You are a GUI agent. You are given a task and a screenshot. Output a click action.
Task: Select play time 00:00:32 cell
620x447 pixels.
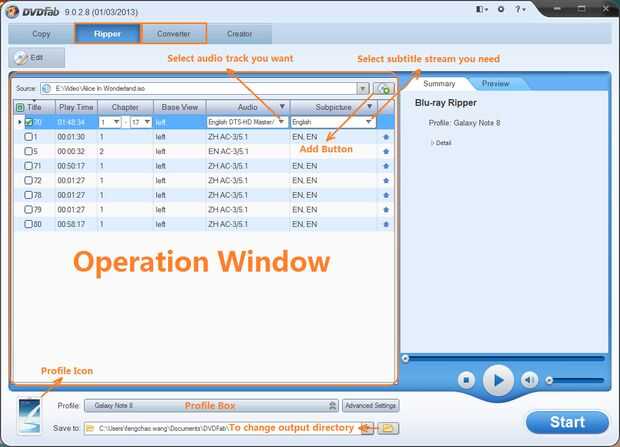point(71,152)
